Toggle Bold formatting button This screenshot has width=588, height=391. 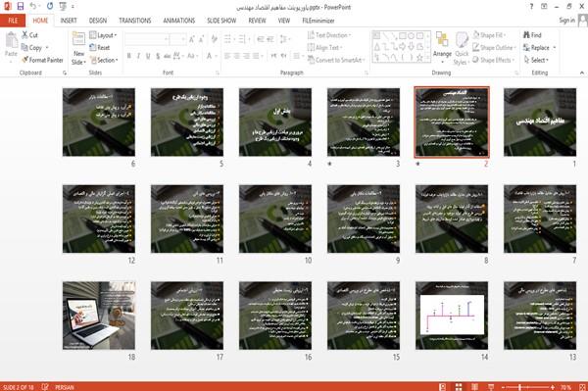[x=128, y=56]
